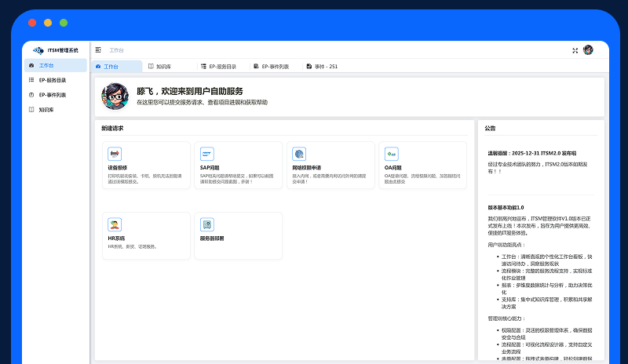Toggle fullscreen mode icon
The image size is (628, 364).
575,50
